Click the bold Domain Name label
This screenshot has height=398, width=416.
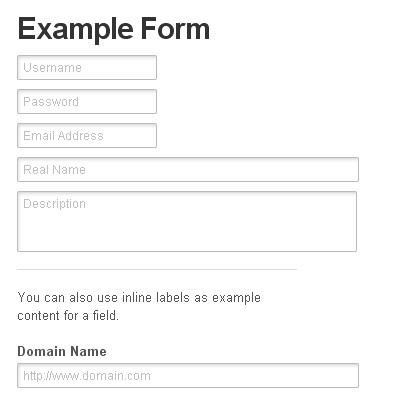(62, 351)
